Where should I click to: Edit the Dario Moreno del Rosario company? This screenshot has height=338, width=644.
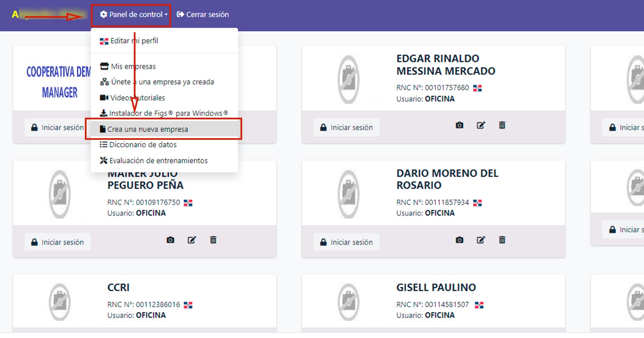click(481, 240)
